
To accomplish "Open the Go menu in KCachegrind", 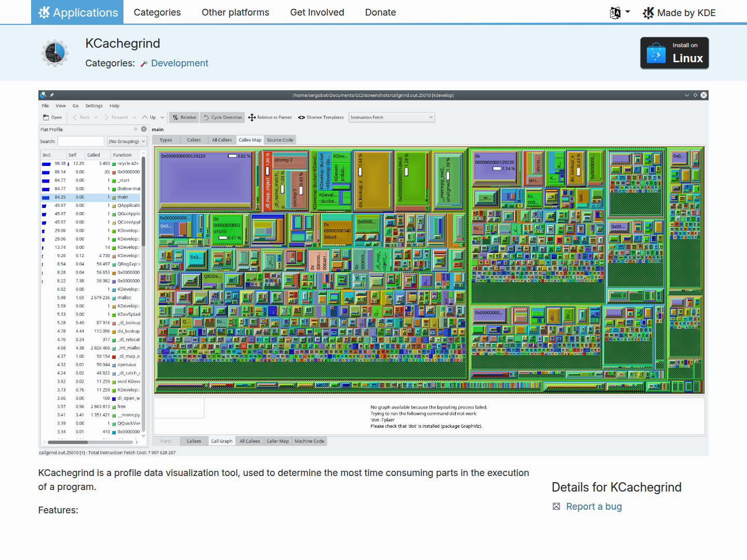I will click(x=76, y=106).
